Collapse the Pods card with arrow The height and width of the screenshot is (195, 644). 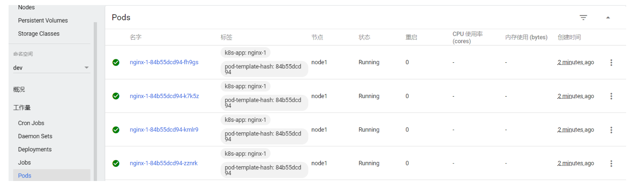[608, 18]
